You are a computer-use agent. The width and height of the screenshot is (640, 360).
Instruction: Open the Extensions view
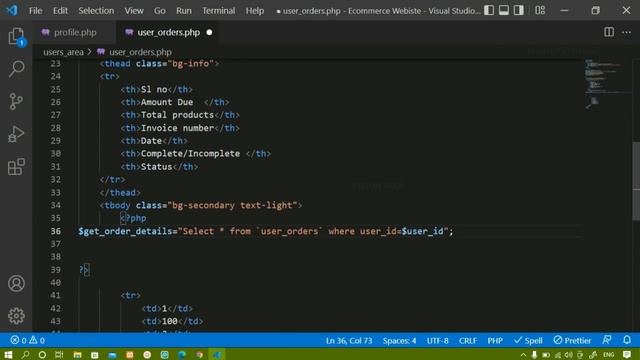16,167
